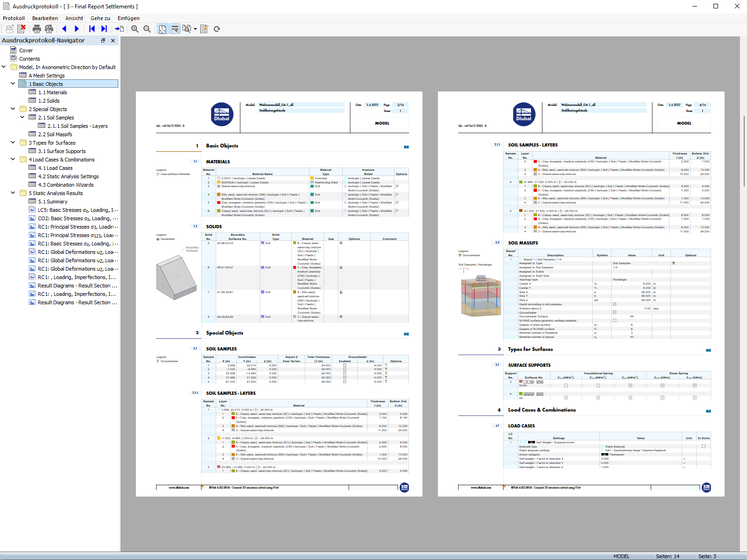Open the Gehe zu menu
This screenshot has height=560, width=747.
(x=100, y=18)
